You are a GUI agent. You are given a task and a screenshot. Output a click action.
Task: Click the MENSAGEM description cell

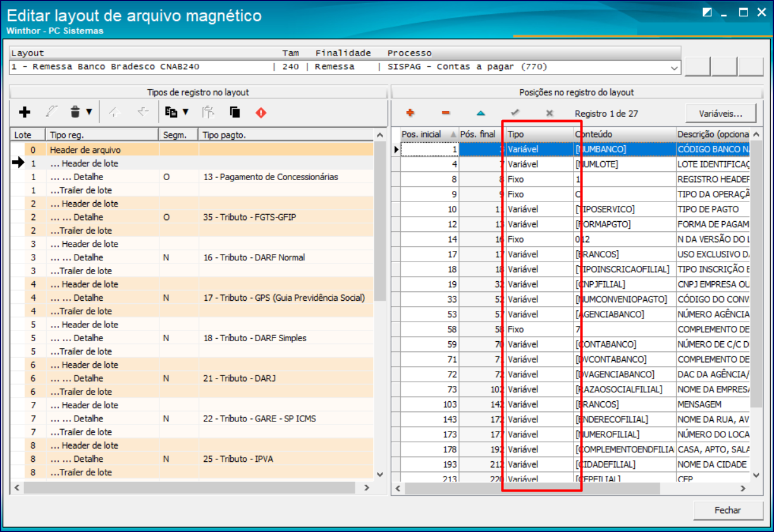coord(713,404)
